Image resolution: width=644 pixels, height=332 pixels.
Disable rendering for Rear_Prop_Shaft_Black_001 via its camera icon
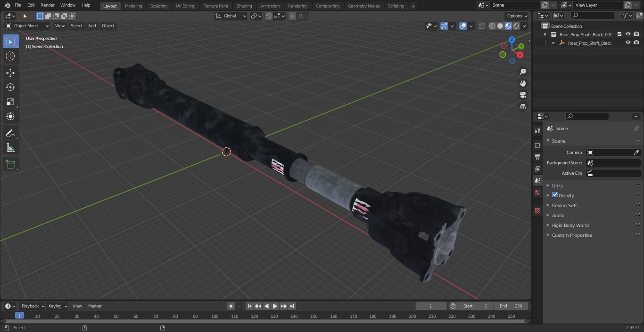coord(636,34)
